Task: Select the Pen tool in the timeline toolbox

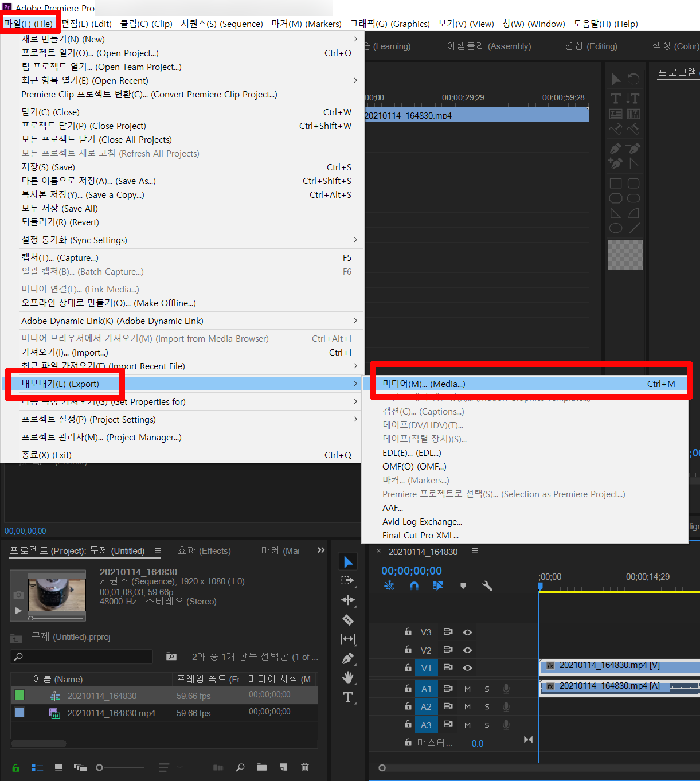Action: (x=348, y=658)
